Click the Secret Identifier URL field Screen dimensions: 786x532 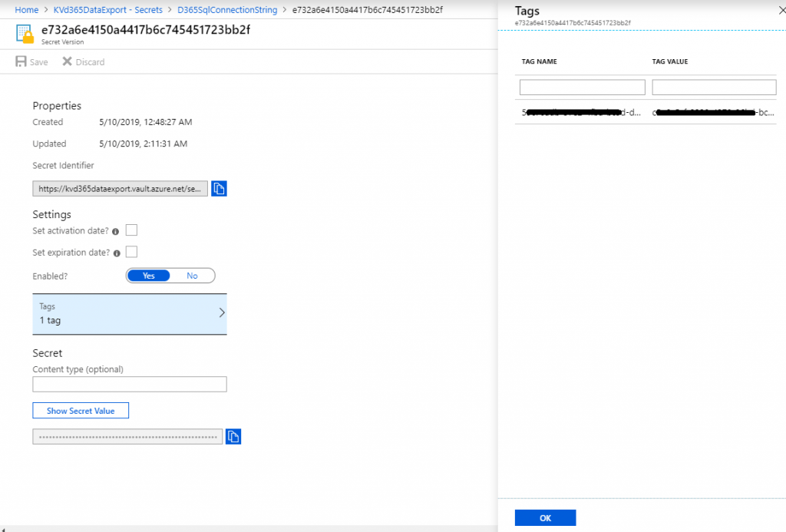[121, 189]
